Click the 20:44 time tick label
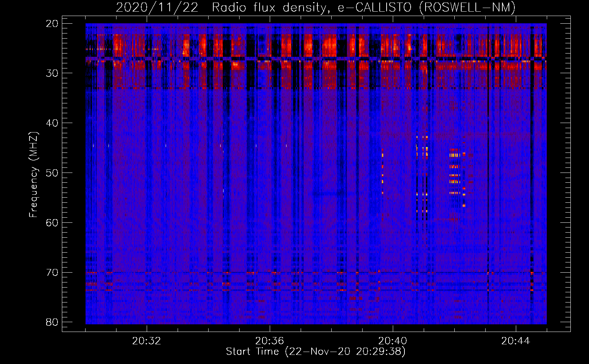Viewport: 589px width, 364px height. (515, 341)
